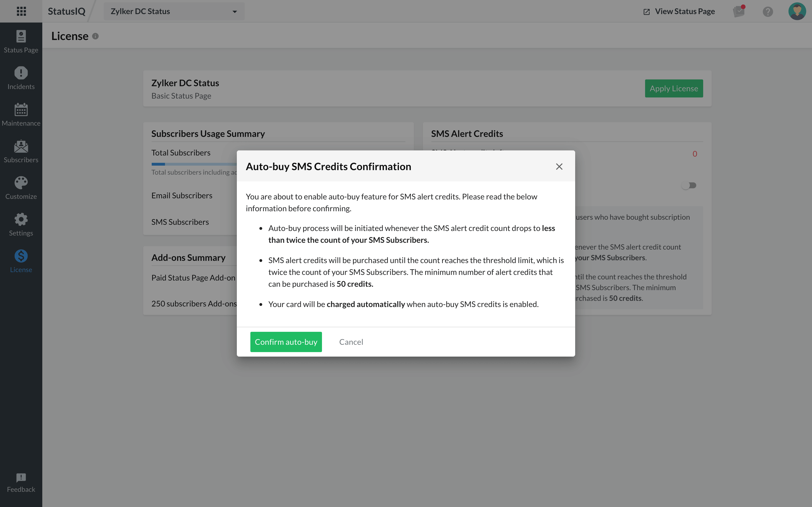Cancel the auto-buy confirmation
Image resolution: width=812 pixels, height=507 pixels.
[351, 342]
